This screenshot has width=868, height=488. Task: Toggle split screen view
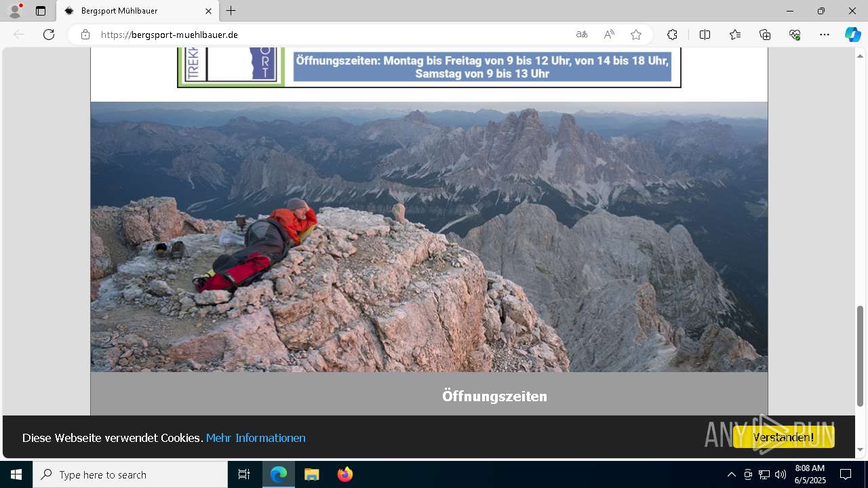[705, 35]
